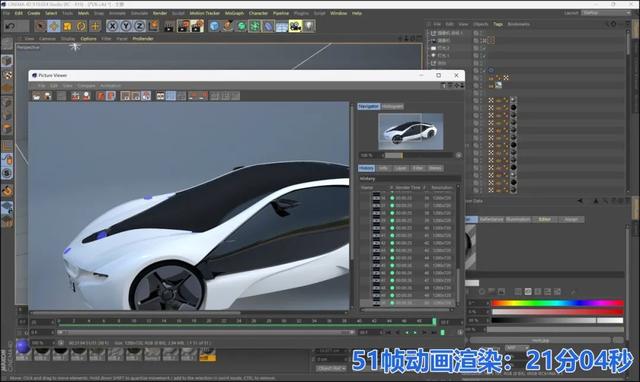Click on the rainbow hue slider

(558, 303)
